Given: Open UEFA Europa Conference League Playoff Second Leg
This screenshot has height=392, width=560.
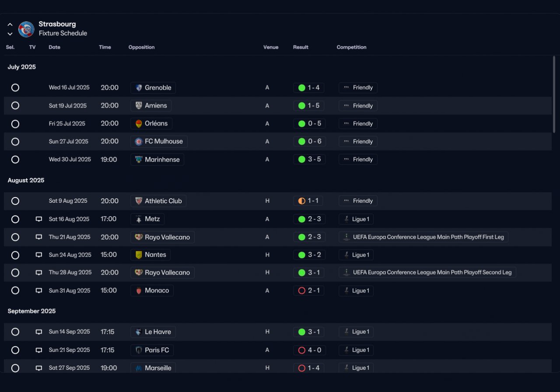Looking at the screenshot, I should click(427, 273).
